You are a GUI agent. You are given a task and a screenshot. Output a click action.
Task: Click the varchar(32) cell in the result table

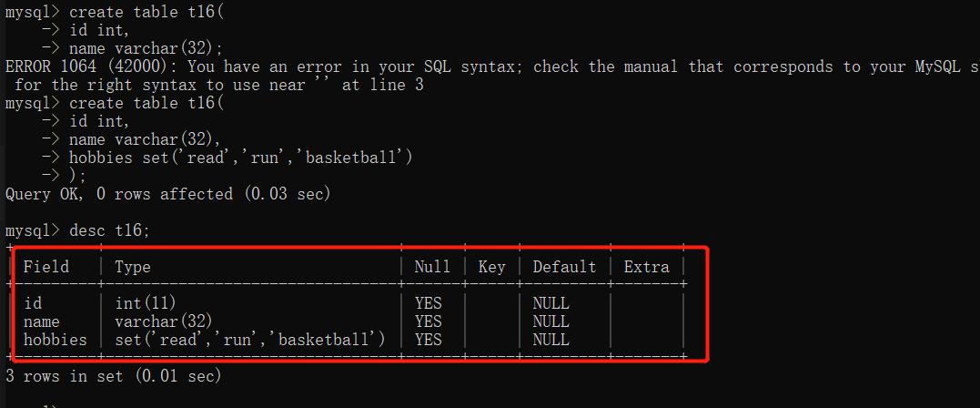click(x=164, y=321)
